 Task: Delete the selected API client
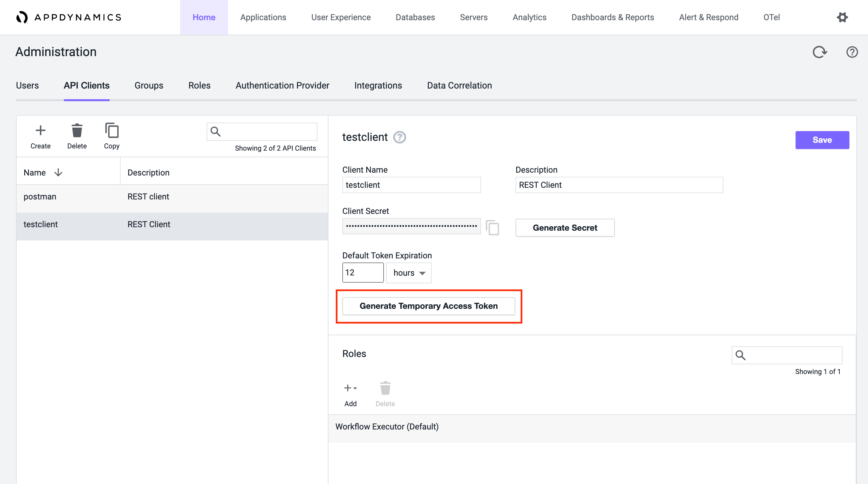(77, 136)
